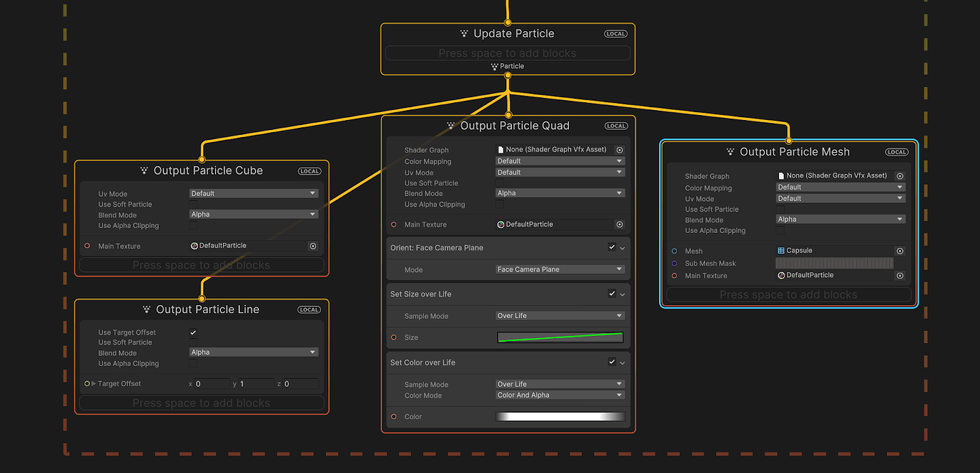Click the Color gradient bar in Set Color over Life

click(x=560, y=416)
